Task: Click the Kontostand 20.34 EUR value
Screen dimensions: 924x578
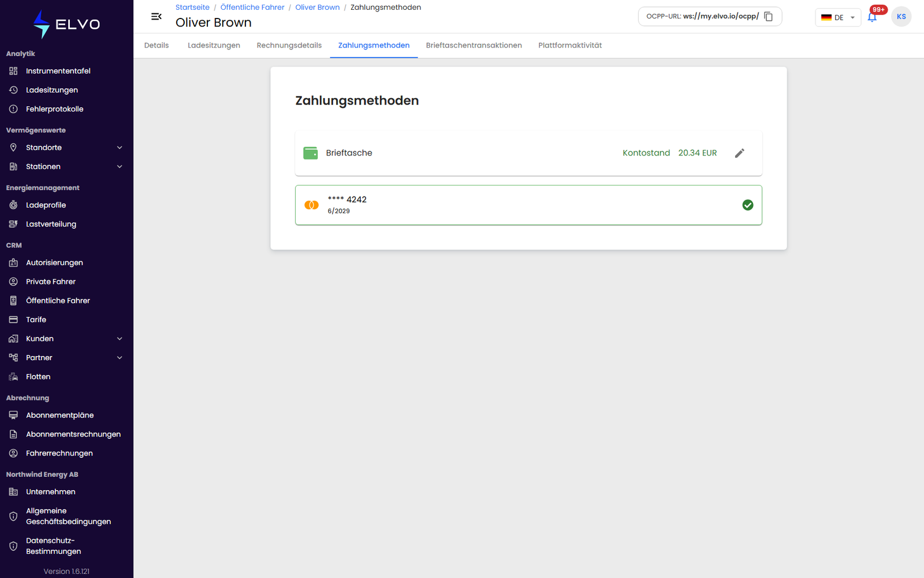Action: (x=670, y=153)
